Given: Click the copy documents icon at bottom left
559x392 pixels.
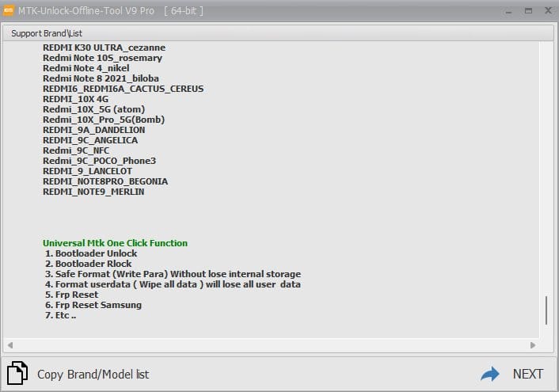Looking at the screenshot, I should click(17, 373).
